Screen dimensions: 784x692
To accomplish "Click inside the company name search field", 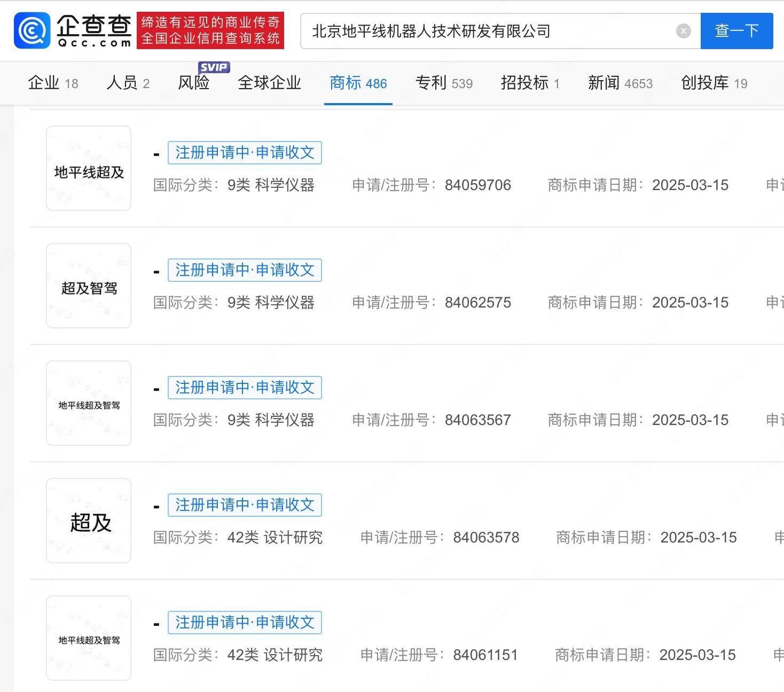I will (481, 30).
